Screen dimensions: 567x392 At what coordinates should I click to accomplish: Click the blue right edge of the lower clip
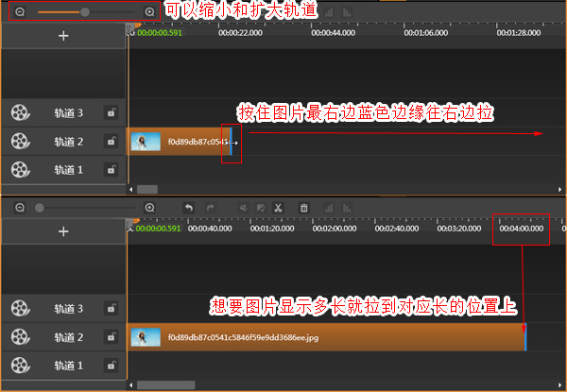point(525,337)
